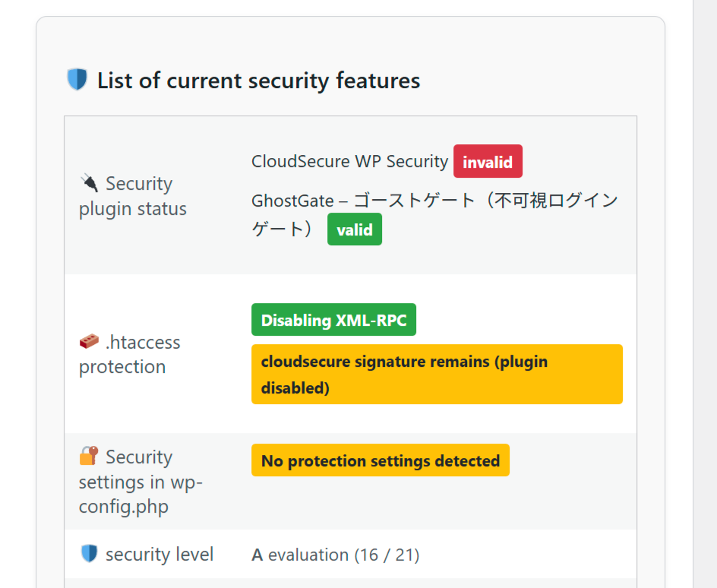The width and height of the screenshot is (717, 588).
Task: Click the padlock icon for wp-config.php settings
Action: 89,456
